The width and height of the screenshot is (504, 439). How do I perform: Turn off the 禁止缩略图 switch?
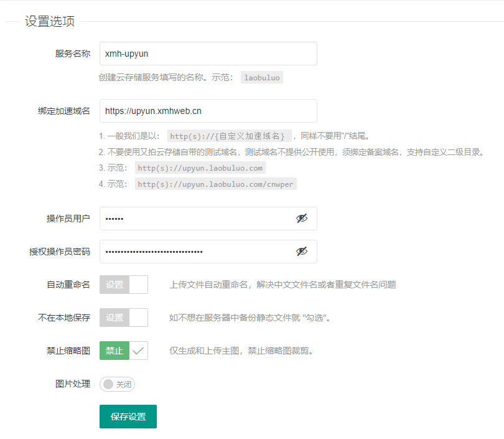[124, 351]
